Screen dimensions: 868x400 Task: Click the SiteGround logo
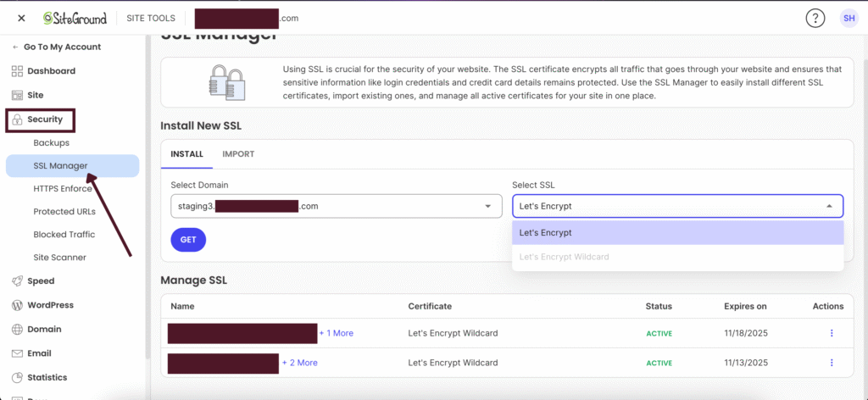coord(77,19)
